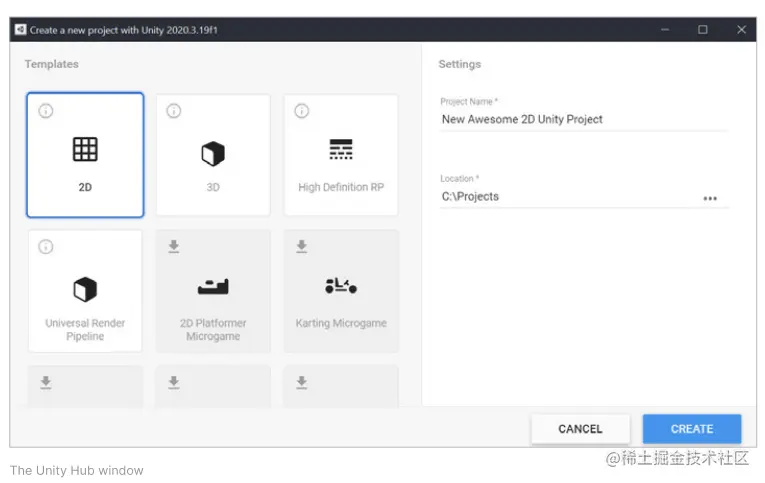The height and width of the screenshot is (483, 765).
Task: Edit the Project Name field
Action: tap(584, 120)
